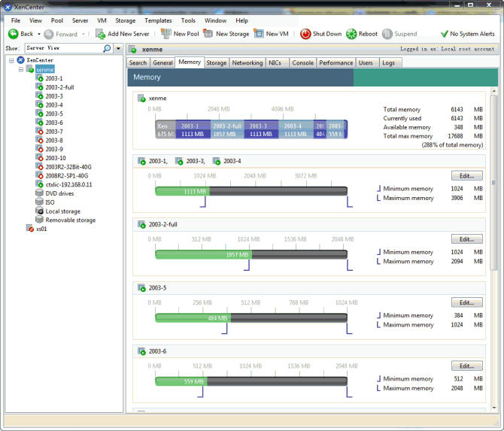Click the New VM icon
The height and width of the screenshot is (431, 504).
[x=259, y=33]
